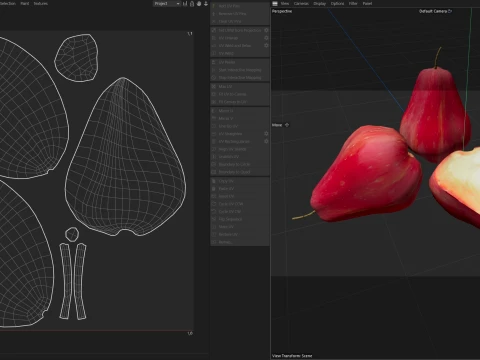Open the Display menu
This screenshot has height=360, width=480.
point(319,4)
